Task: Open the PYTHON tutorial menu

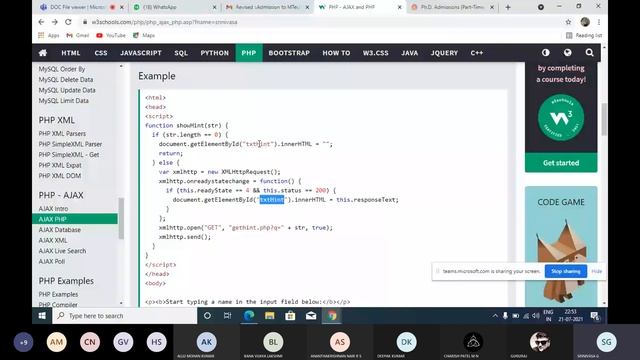Action: tap(214, 53)
